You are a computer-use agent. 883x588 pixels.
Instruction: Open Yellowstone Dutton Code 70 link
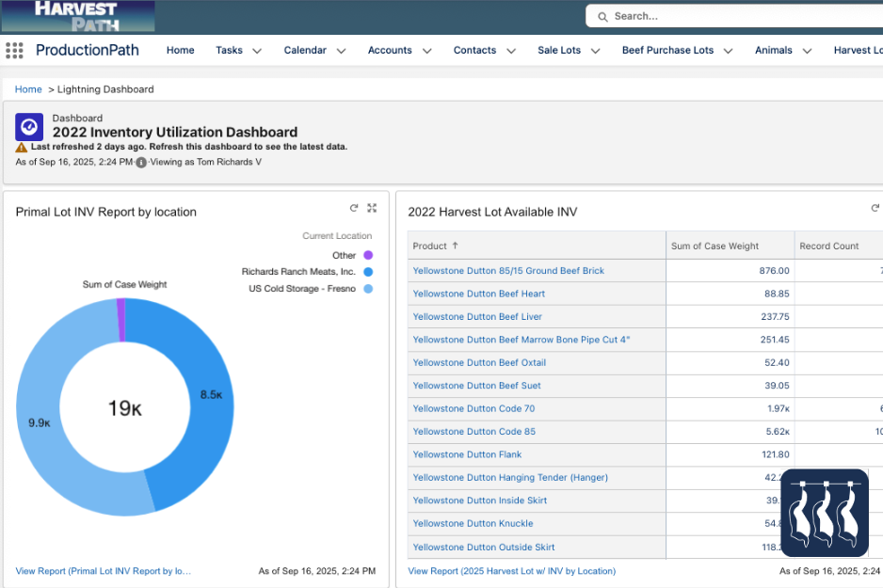tap(474, 408)
